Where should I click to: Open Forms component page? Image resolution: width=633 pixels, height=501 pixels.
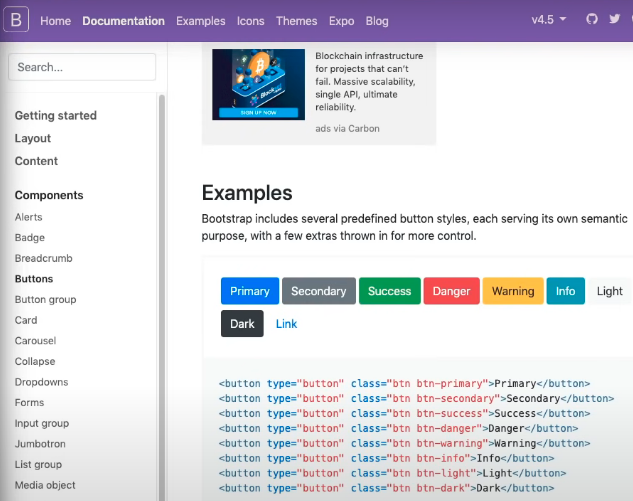29,402
